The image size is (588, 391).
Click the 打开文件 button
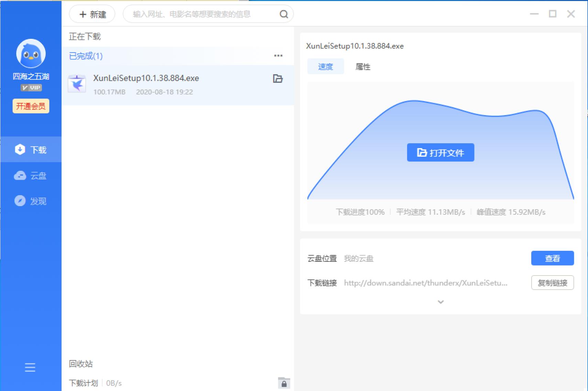440,152
